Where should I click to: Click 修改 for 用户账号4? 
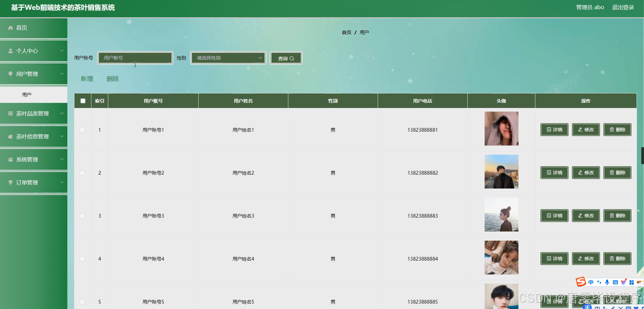[586, 259]
